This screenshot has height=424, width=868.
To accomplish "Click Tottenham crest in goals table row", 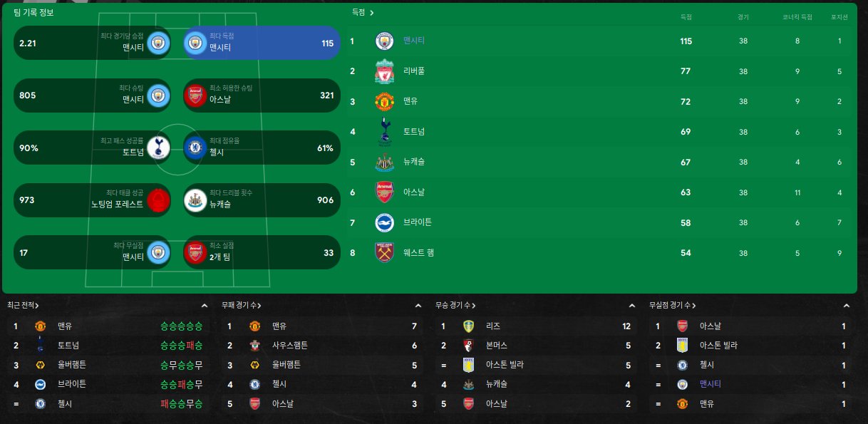I will click(x=385, y=132).
